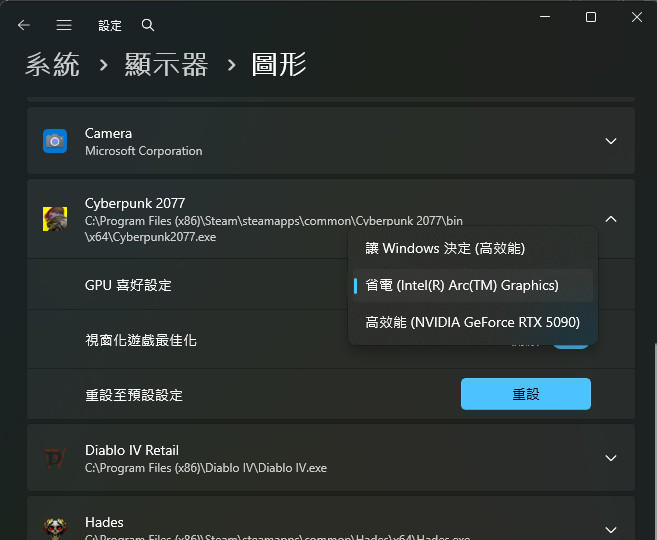Select 讓 Windows 決定 (高效能) option

pos(445,248)
